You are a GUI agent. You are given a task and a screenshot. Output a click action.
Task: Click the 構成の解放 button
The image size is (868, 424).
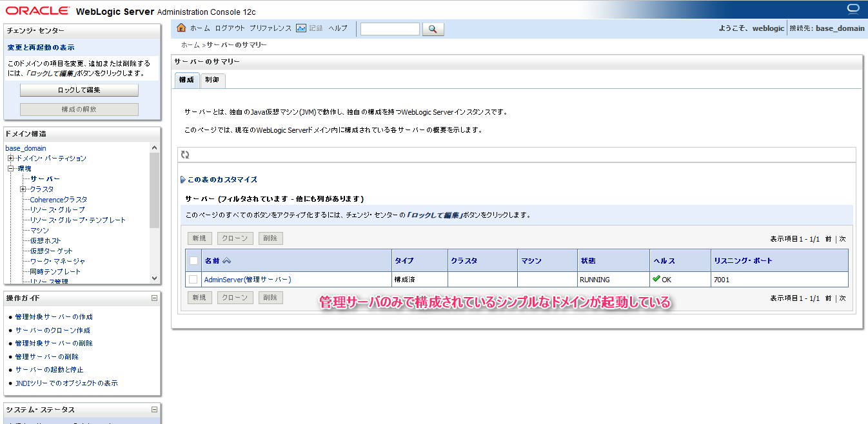79,110
